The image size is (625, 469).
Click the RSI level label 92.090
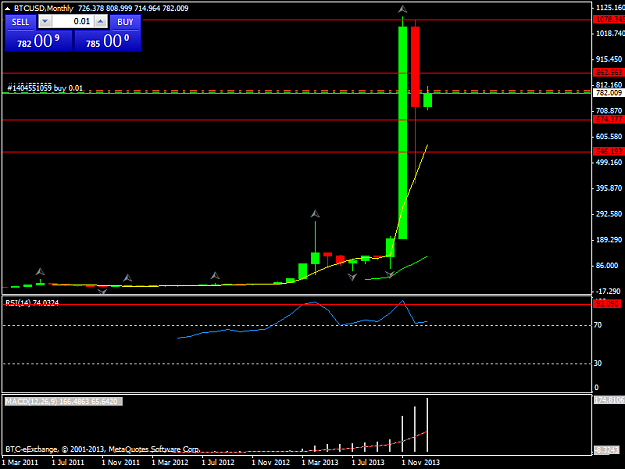607,304
